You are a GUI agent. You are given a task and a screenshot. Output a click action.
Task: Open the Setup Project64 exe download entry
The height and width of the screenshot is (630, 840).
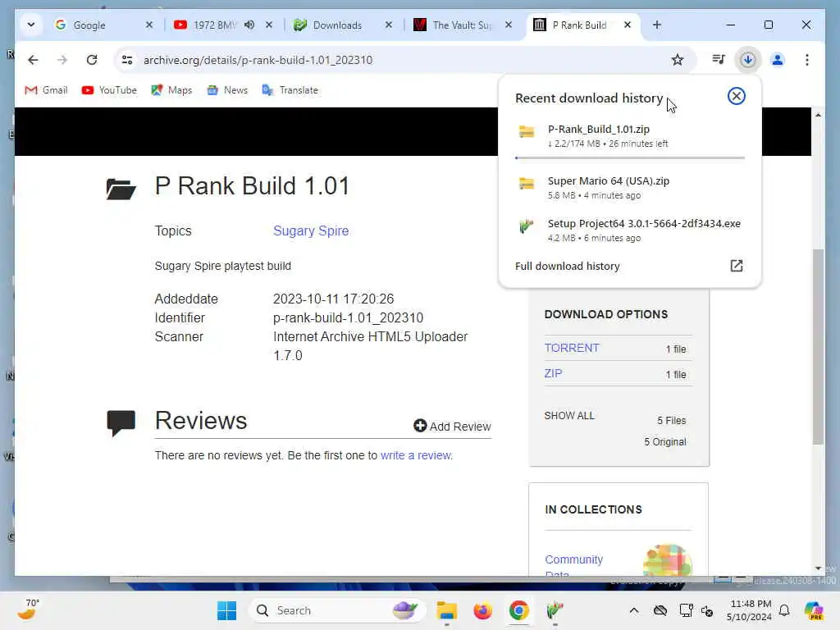(x=629, y=231)
